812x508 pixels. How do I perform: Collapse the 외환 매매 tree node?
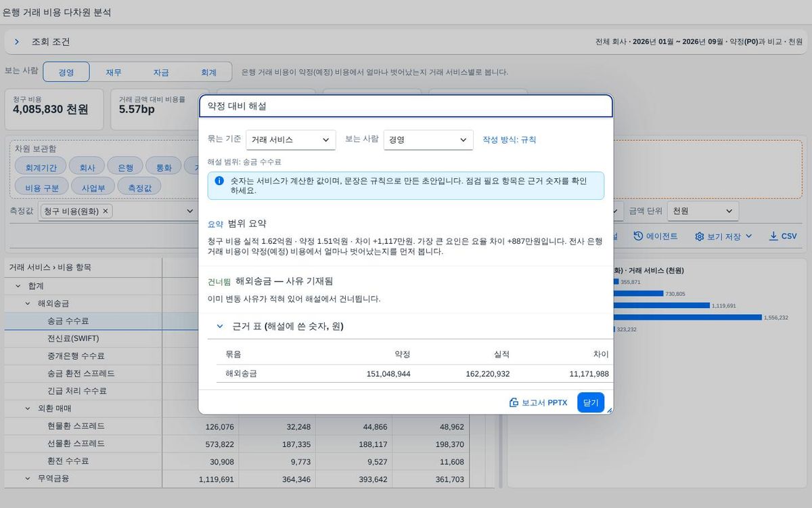tap(28, 408)
